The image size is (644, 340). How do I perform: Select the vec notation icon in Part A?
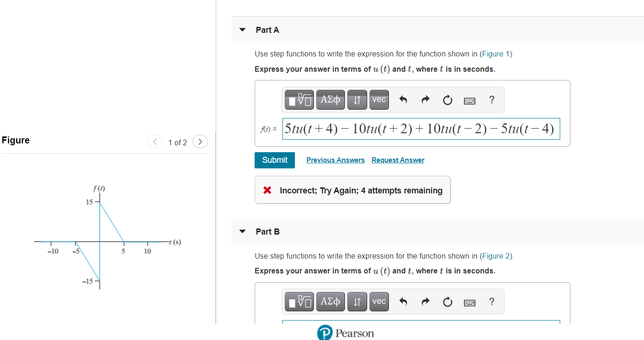coord(379,99)
